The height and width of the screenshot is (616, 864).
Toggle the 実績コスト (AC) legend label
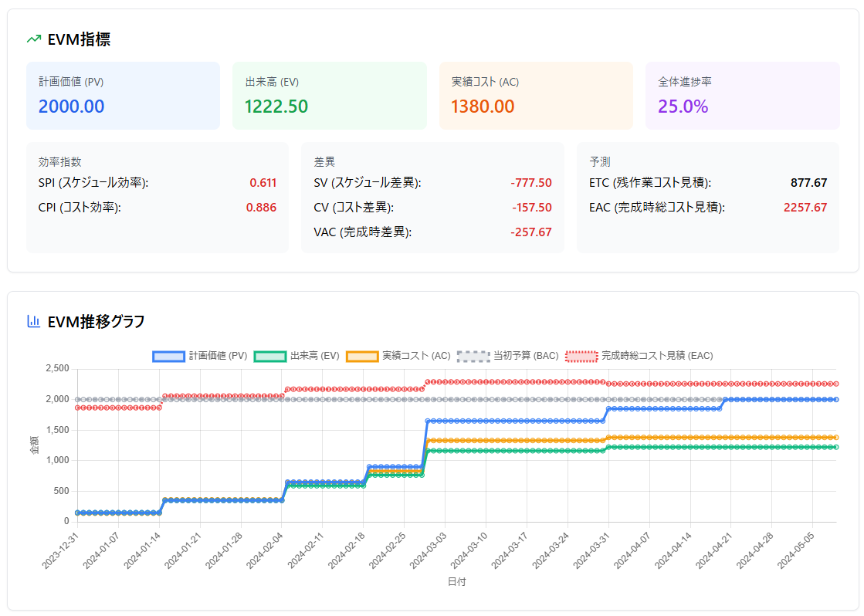click(x=416, y=356)
